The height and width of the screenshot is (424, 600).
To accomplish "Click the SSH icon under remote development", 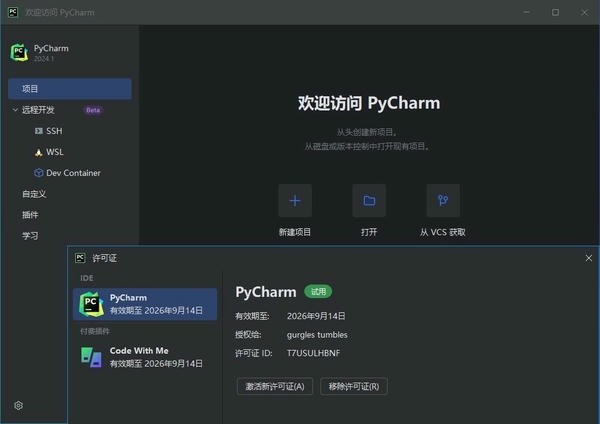I will pos(39,131).
